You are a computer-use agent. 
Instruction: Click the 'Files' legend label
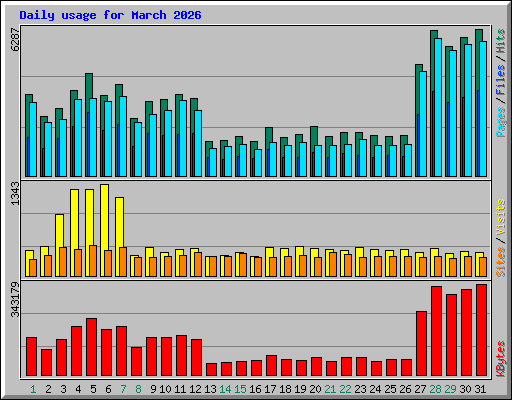pos(501,80)
